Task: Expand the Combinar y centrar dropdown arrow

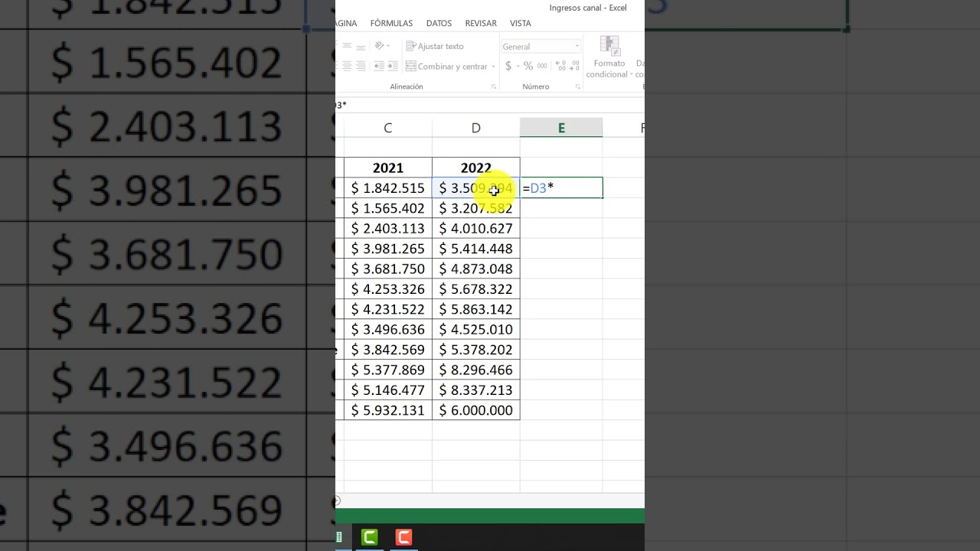Action: (493, 67)
